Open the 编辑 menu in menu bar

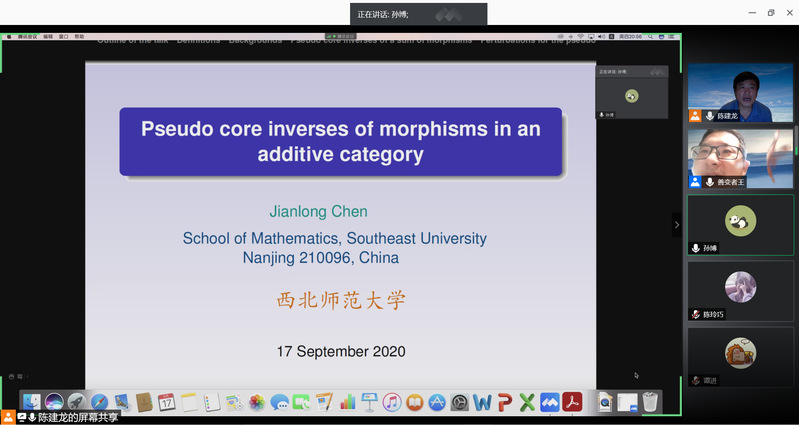coord(47,36)
